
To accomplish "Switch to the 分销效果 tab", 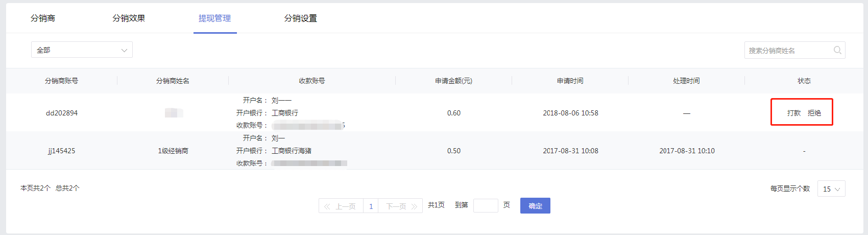I will click(x=129, y=18).
